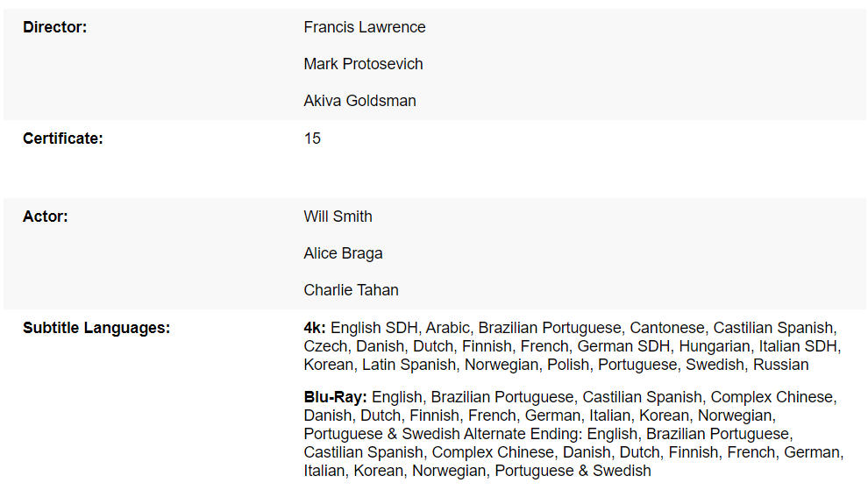Viewport: 868px width, 497px height.
Task: Click the certificate value 15
Action: click(312, 138)
